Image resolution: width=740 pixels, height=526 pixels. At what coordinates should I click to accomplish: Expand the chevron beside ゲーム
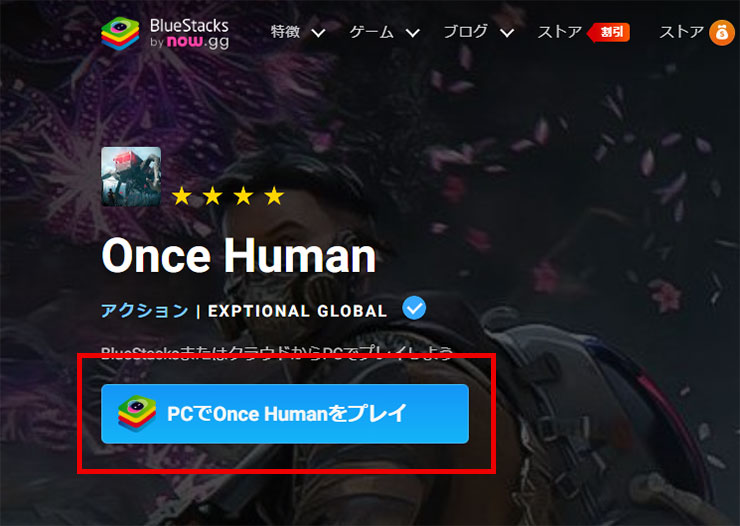[413, 33]
